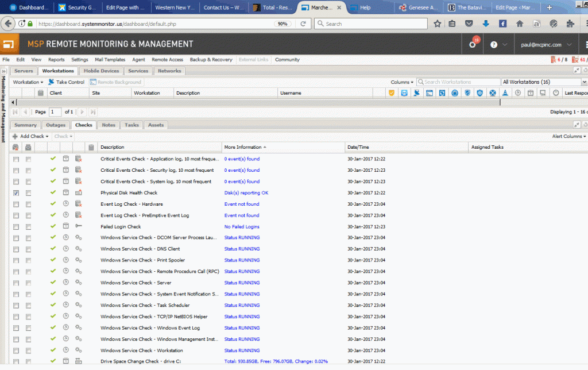
Task: Click the Status RUNNING link for Print Spooler
Action: click(x=242, y=260)
